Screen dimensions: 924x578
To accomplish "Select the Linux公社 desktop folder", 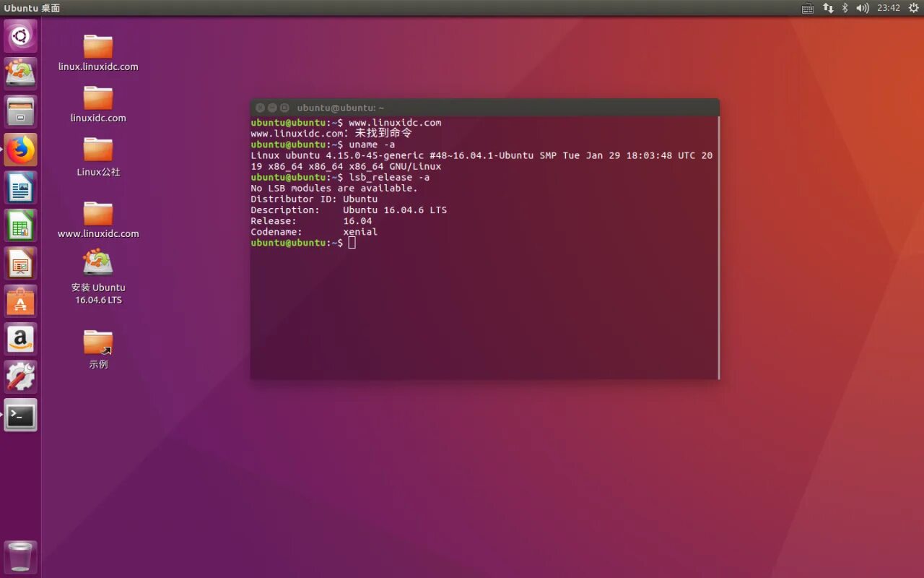I will (98, 157).
